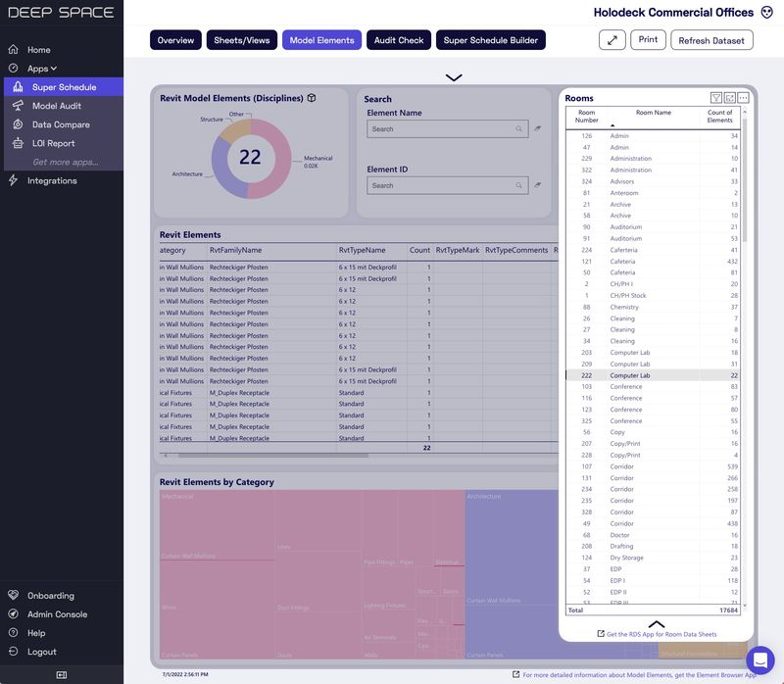Open Onboarding section

coord(51,596)
